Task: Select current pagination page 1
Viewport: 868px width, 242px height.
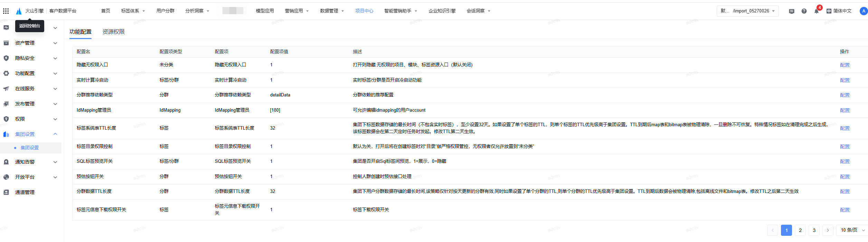Action: [786, 230]
